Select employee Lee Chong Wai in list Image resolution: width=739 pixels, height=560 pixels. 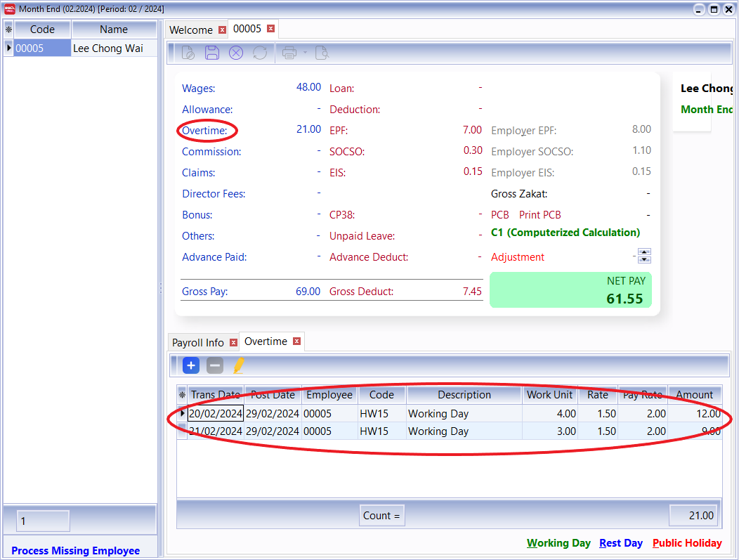(108, 48)
